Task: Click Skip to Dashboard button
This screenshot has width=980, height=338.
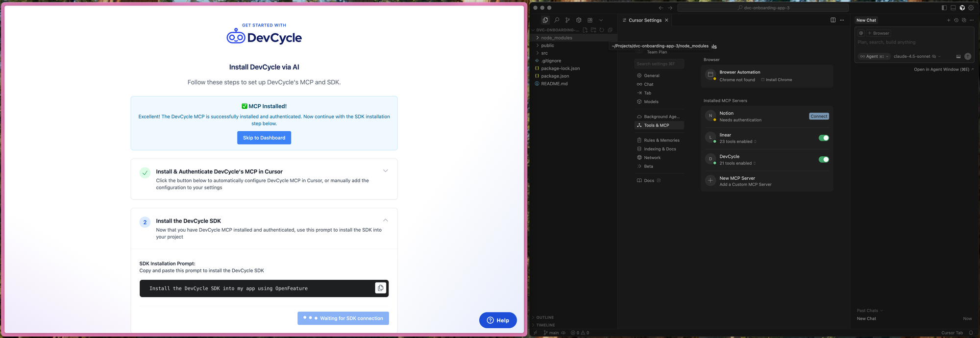Action: (x=264, y=138)
